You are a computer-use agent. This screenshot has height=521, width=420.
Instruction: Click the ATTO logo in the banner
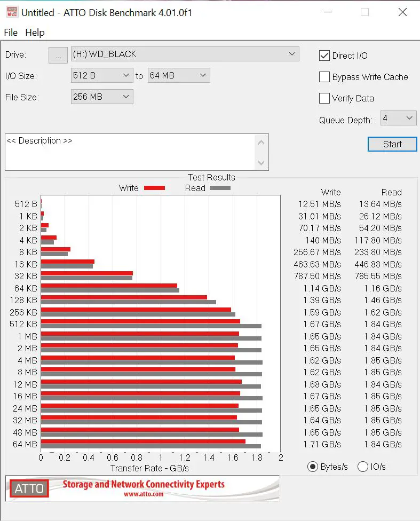pyautogui.click(x=29, y=488)
